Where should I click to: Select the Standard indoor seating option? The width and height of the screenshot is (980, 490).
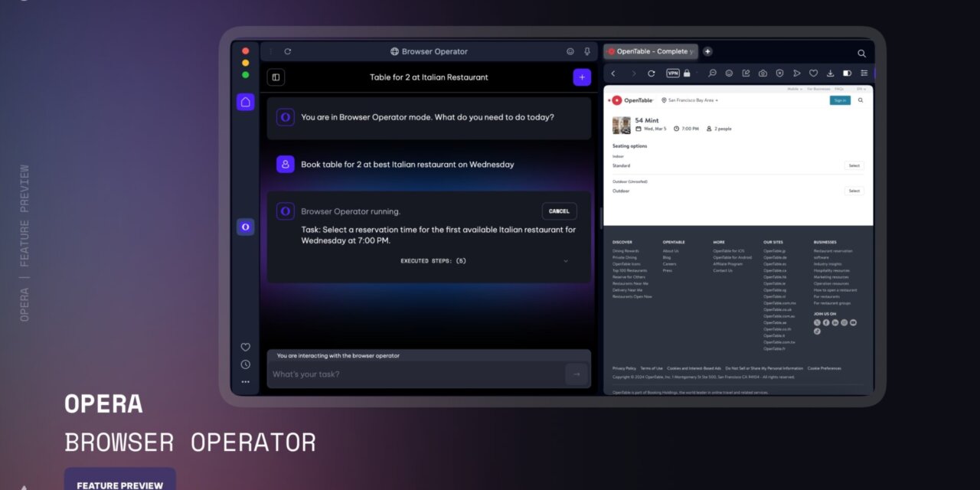pos(854,165)
